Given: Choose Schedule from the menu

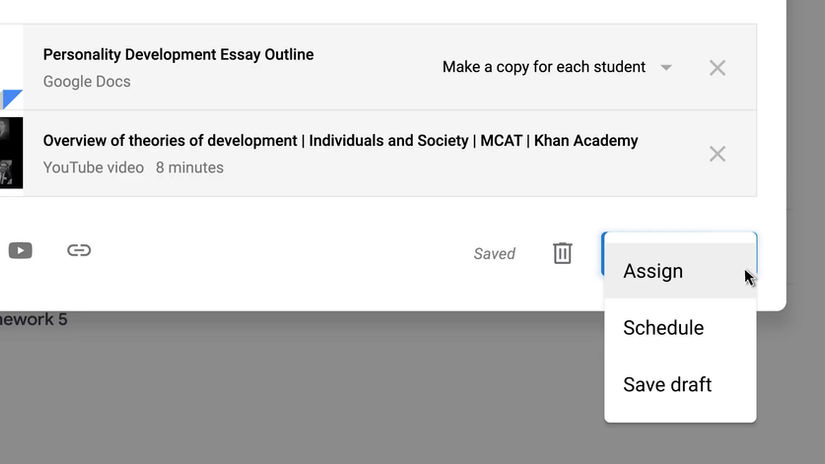Looking at the screenshot, I should pyautogui.click(x=680, y=328).
